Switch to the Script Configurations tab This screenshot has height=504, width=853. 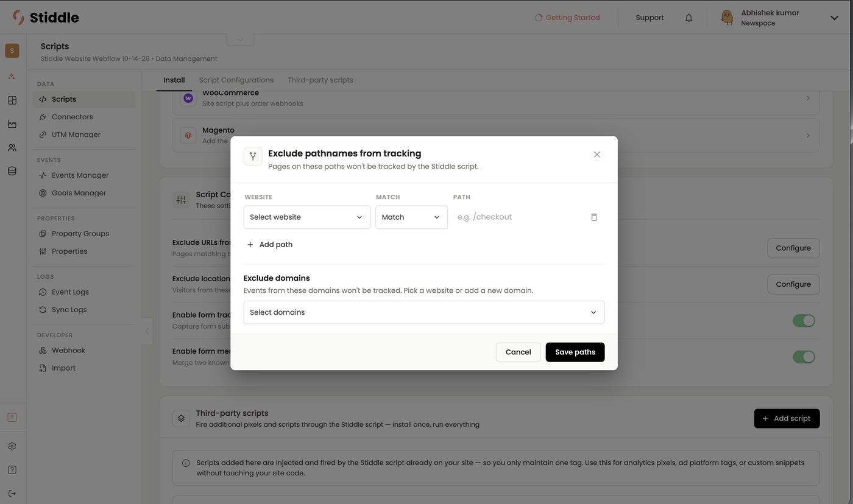tap(236, 80)
